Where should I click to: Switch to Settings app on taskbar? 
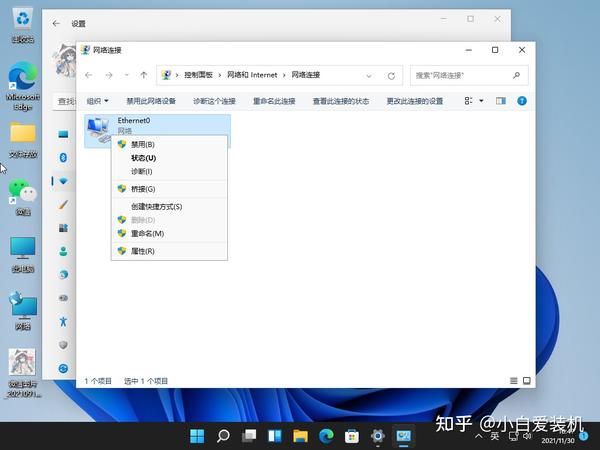tap(378, 436)
